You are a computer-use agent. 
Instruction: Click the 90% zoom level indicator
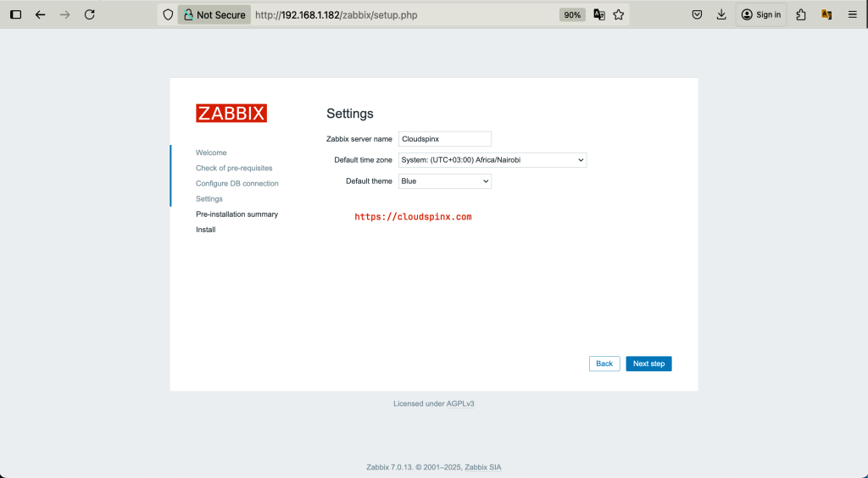pyautogui.click(x=572, y=15)
